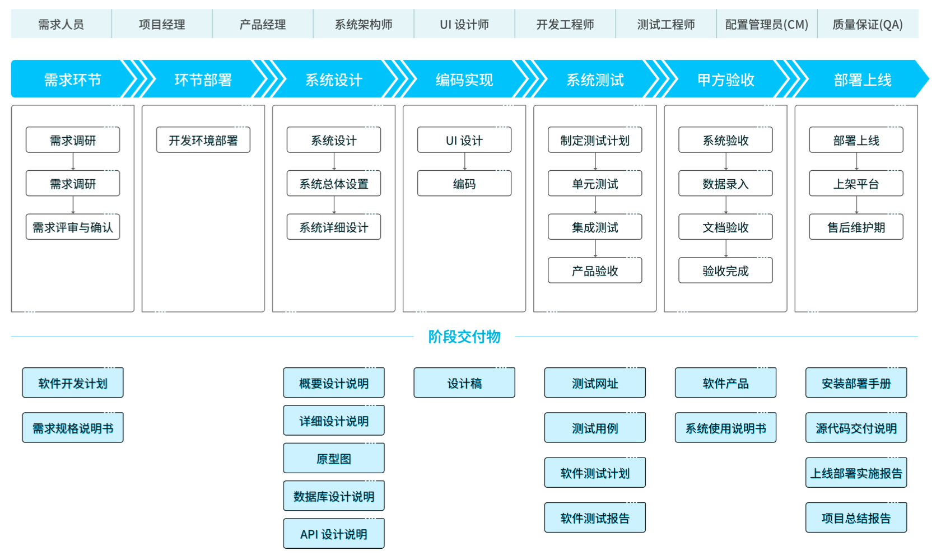Click the 系统设计 blue phase arrow header

pyautogui.click(x=334, y=80)
